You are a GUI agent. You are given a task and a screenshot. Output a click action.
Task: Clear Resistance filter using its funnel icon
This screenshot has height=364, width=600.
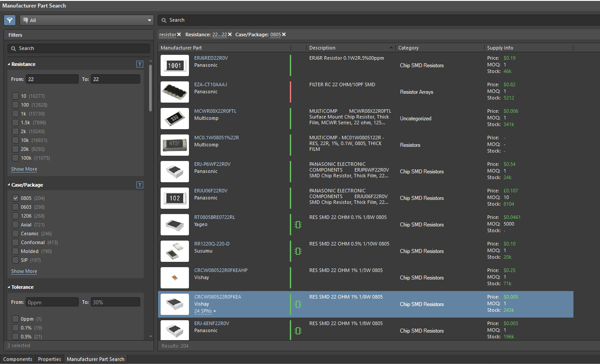coord(140,64)
